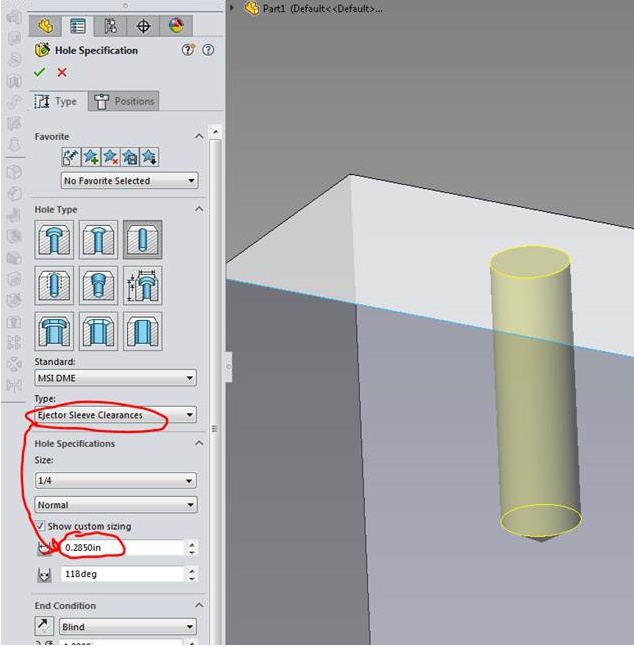The width and height of the screenshot is (634, 647).
Task: Toggle the Show custom sizing checkbox
Action: [40, 526]
